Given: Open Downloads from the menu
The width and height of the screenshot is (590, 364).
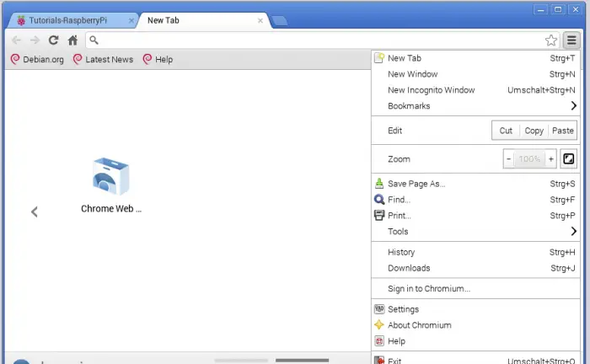Looking at the screenshot, I should click(x=475, y=268).
